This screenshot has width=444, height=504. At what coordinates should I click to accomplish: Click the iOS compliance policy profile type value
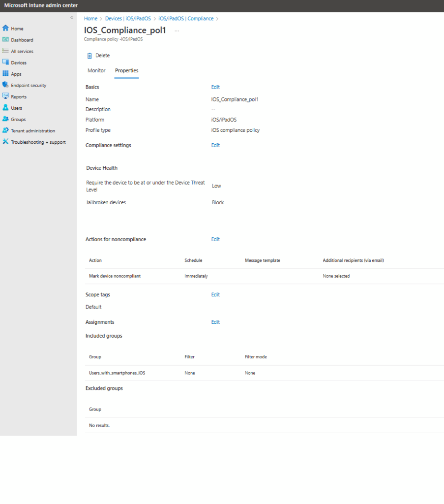[236, 130]
